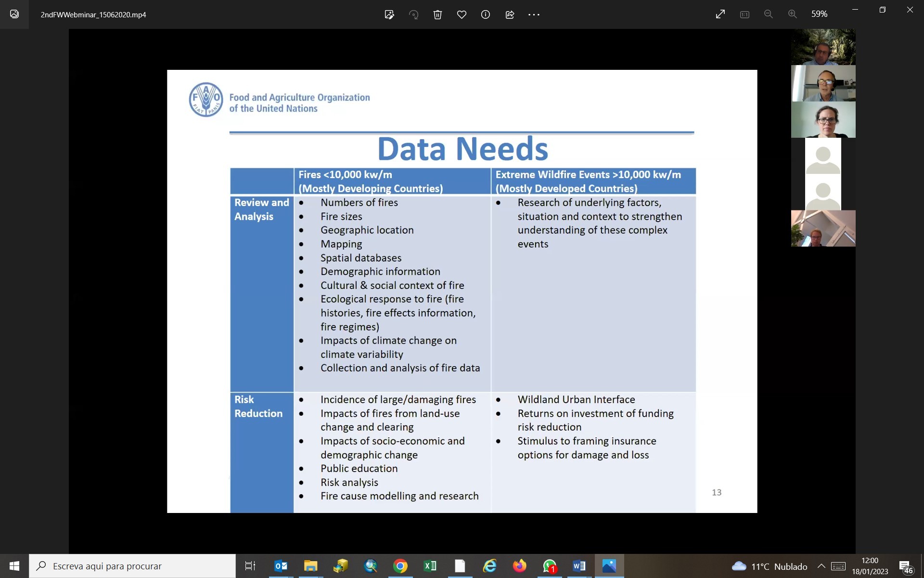
Task: Click 'Fire cause modelling and research'
Action: click(x=399, y=496)
